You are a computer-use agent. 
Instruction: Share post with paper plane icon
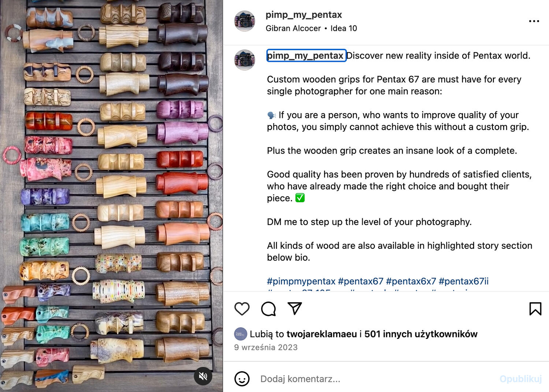tap(295, 308)
